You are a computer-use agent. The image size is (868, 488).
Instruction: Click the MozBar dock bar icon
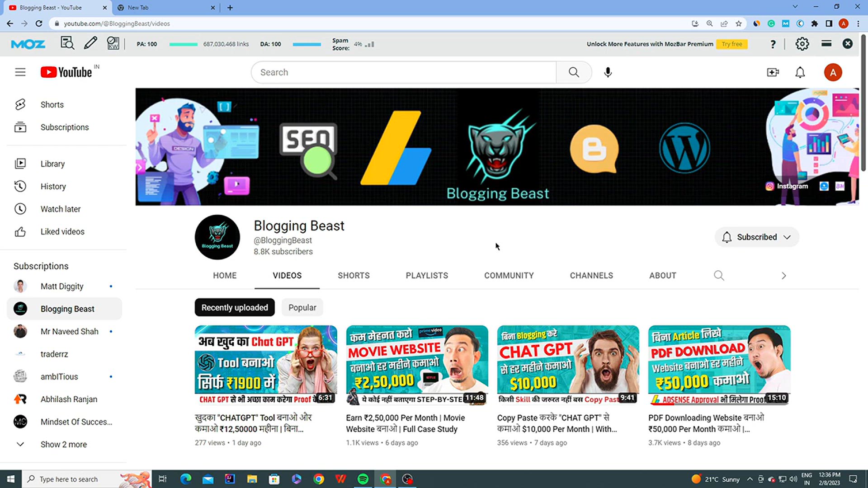click(x=826, y=43)
